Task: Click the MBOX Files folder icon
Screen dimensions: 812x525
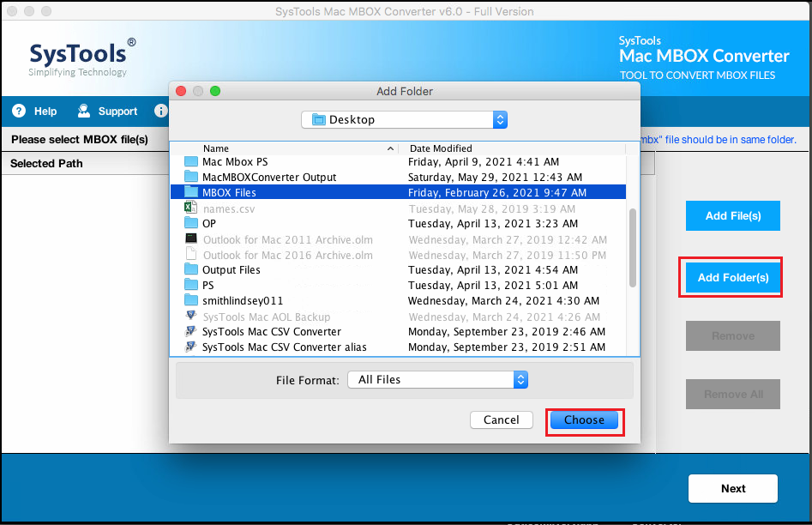Action: click(191, 192)
